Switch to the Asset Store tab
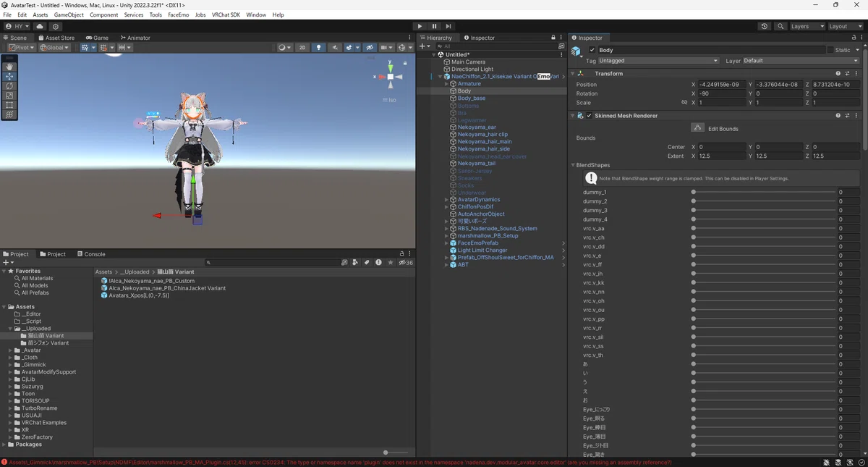The width and height of the screenshot is (868, 467). (x=56, y=38)
